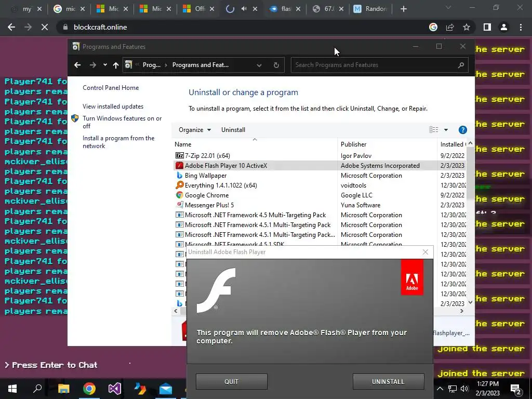Open the Organize dropdown menu
532x399 pixels.
click(195, 129)
